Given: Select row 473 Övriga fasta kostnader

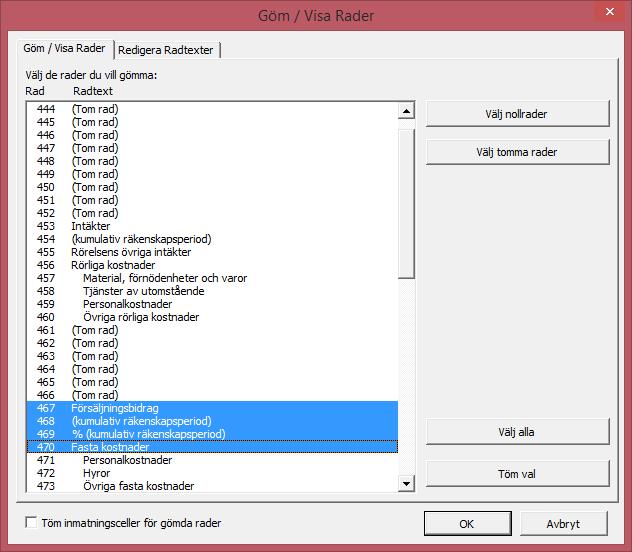Looking at the screenshot, I should pos(212,486).
